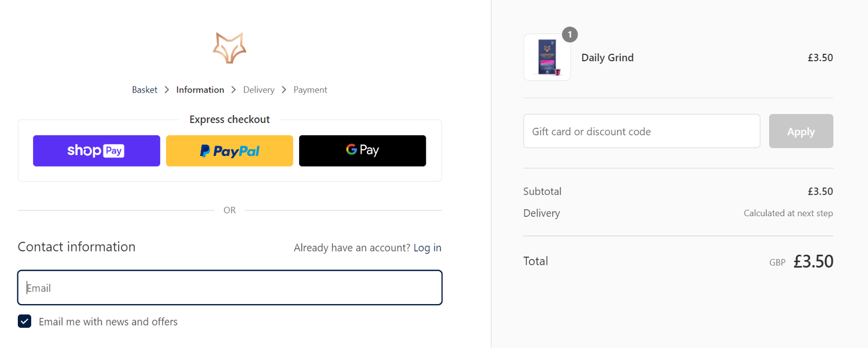Viewport: 868px width, 348px height.
Task: Choose the PayPal express checkout option
Action: [x=229, y=150]
